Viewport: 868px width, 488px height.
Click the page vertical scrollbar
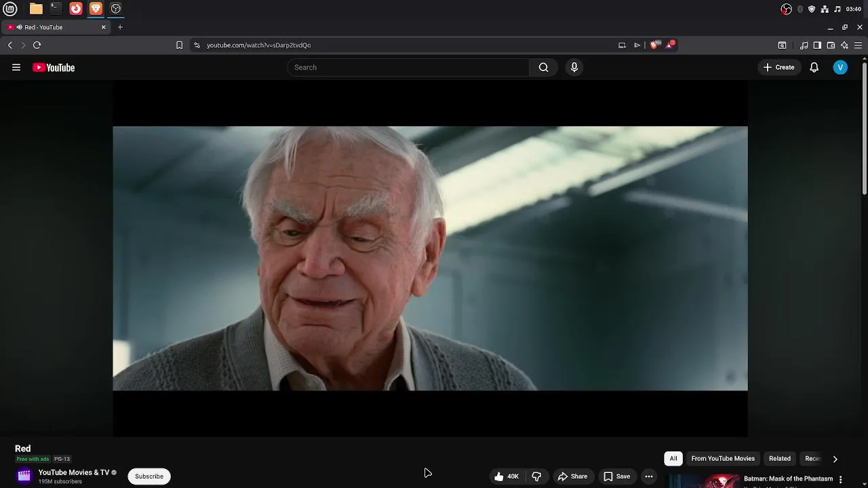864,127
